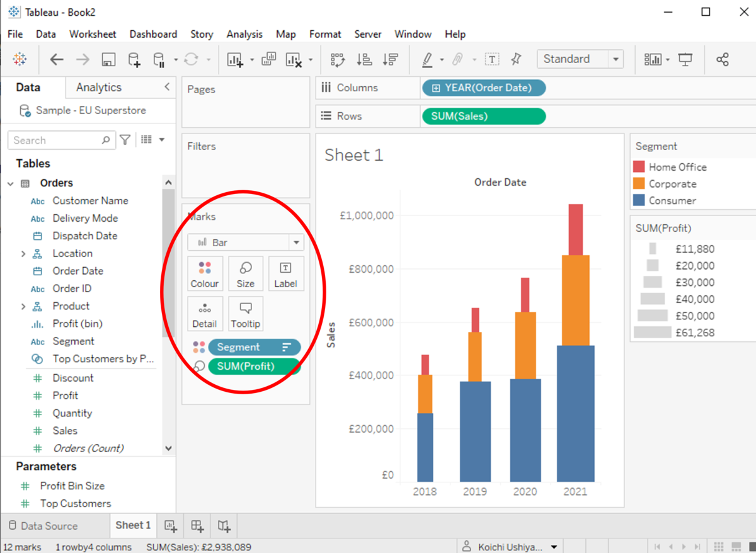Viewport: 756px width, 553px height.
Task: Open Size marks card
Action: (x=246, y=273)
